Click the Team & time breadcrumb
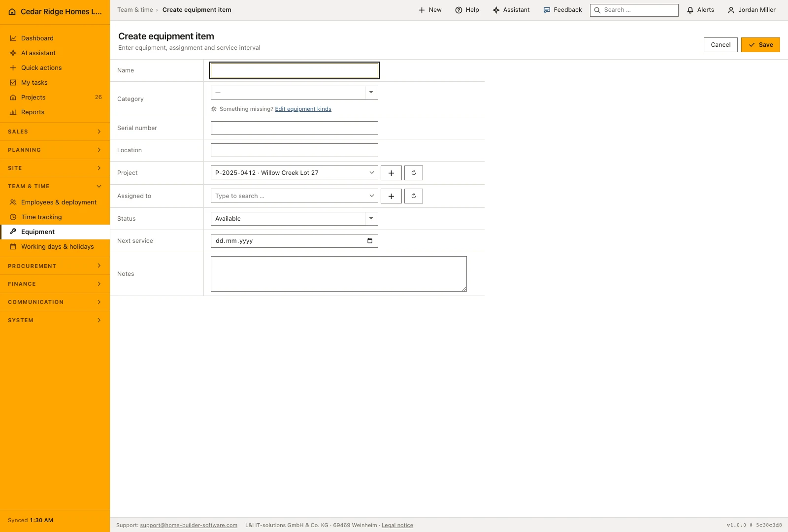Image resolution: width=788 pixels, height=532 pixels. pos(135,10)
